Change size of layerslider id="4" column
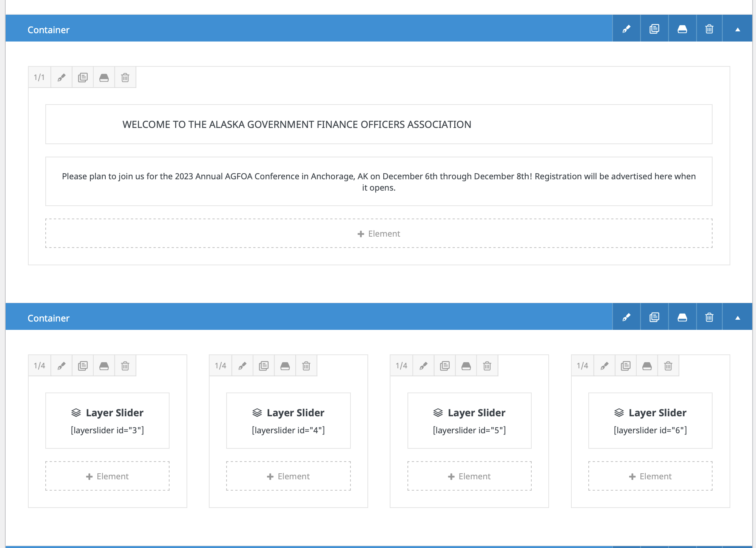756x548 pixels. click(221, 366)
